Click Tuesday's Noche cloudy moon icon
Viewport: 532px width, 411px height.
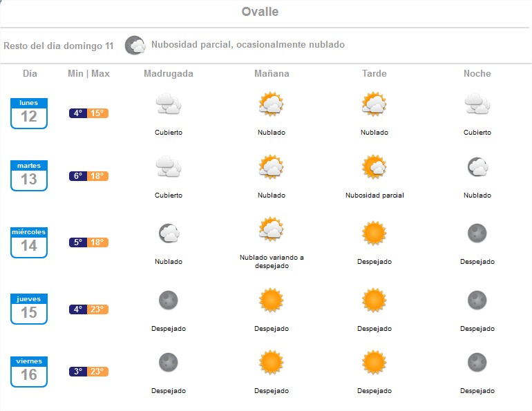point(477,167)
